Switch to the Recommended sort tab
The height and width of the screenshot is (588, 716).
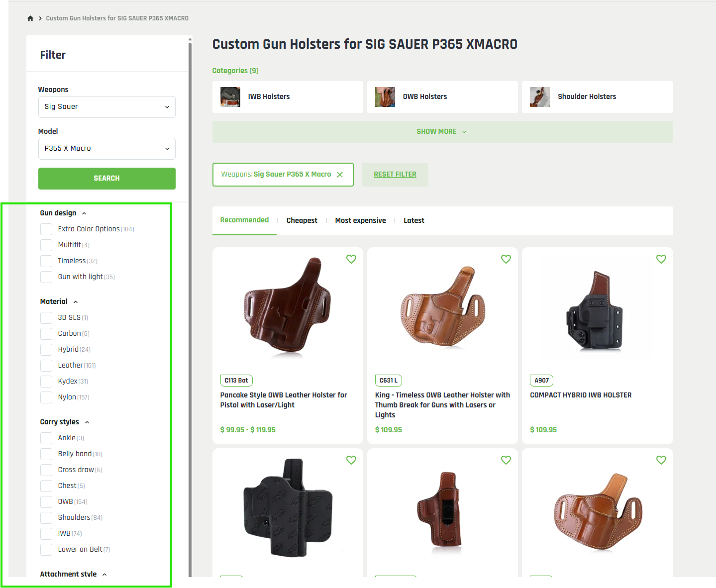pyautogui.click(x=244, y=220)
